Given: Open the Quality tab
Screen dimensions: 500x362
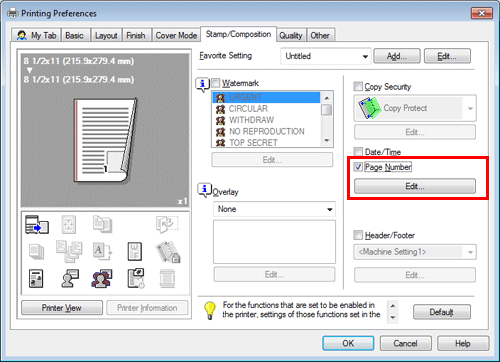Looking at the screenshot, I should click(x=291, y=35).
